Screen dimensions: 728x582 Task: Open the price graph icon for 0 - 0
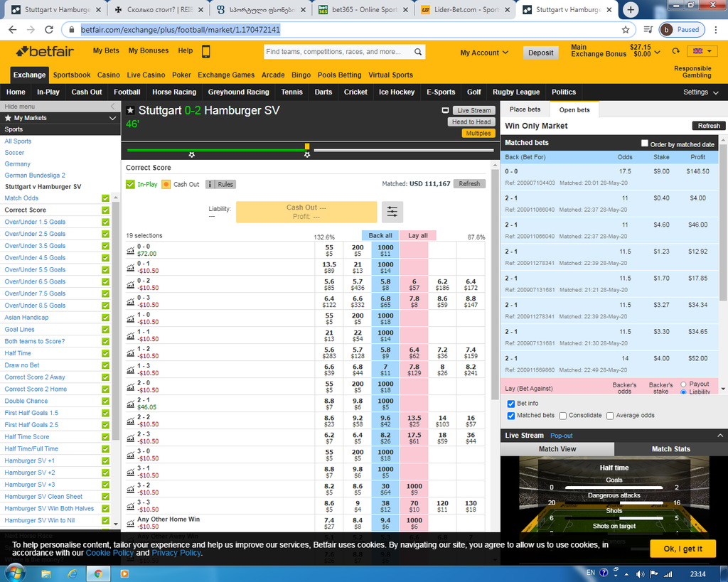[131, 251]
